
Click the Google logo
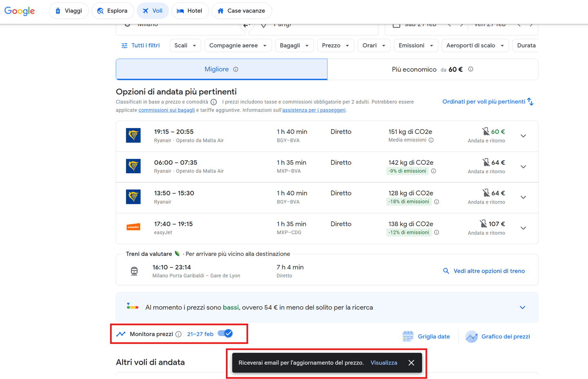(x=20, y=11)
